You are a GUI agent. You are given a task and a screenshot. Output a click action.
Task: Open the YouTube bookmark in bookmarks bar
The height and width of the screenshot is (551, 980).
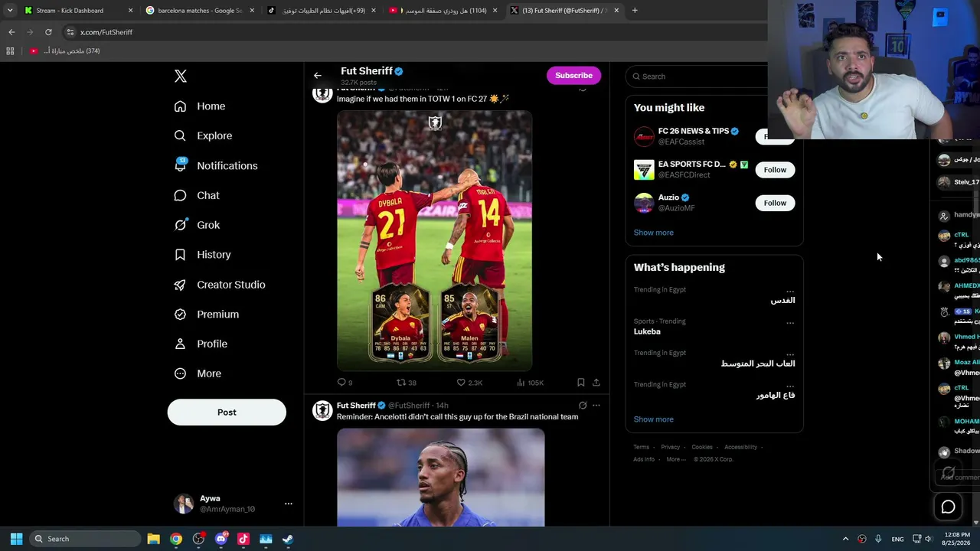tap(64, 51)
